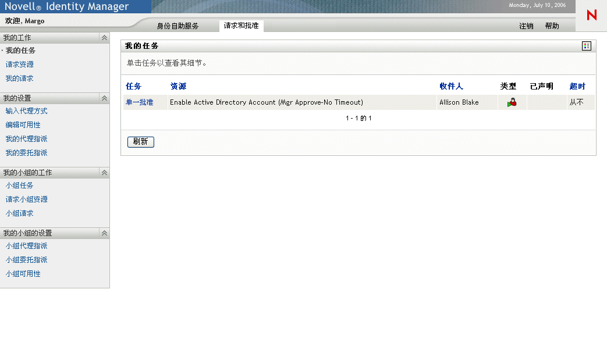Viewport: 607px width, 364px height.
Task: Collapse the 我的工作 sidebar section
Action: click(x=104, y=37)
